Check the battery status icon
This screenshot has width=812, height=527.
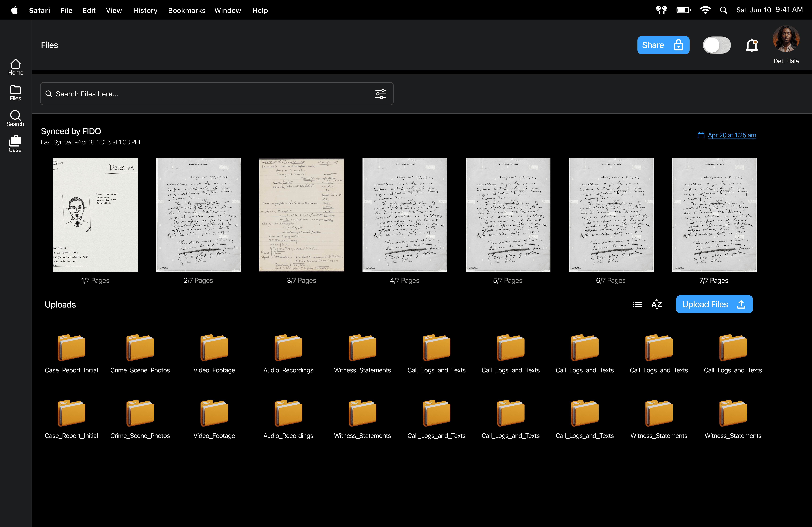coord(683,10)
